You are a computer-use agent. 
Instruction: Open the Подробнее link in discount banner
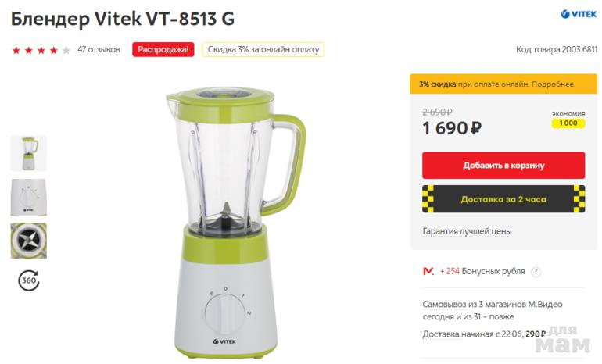553,84
